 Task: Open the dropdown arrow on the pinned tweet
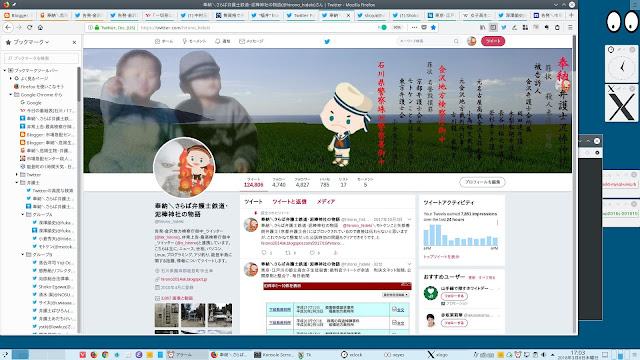click(409, 219)
